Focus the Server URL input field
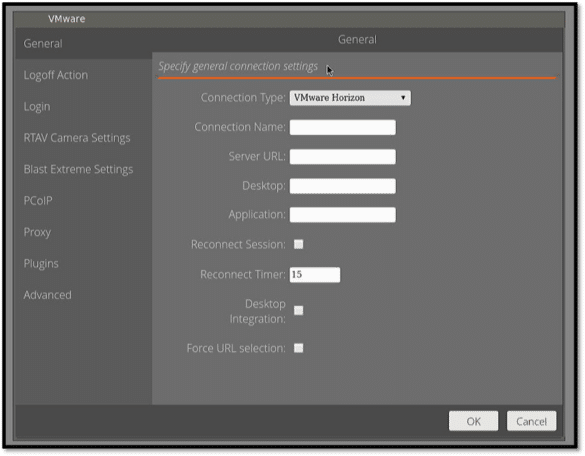 (x=342, y=157)
